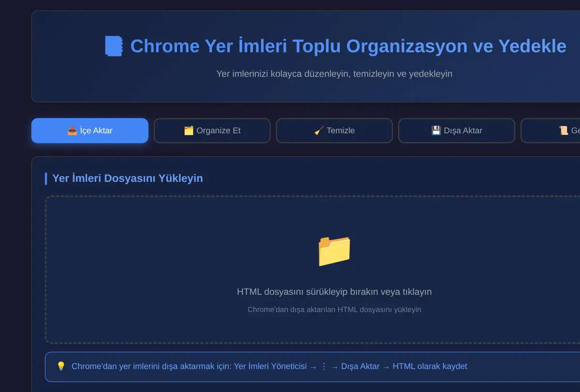Click the "HTML dosyasını sürükleyip bırakın" drop zone text

pyautogui.click(x=334, y=292)
